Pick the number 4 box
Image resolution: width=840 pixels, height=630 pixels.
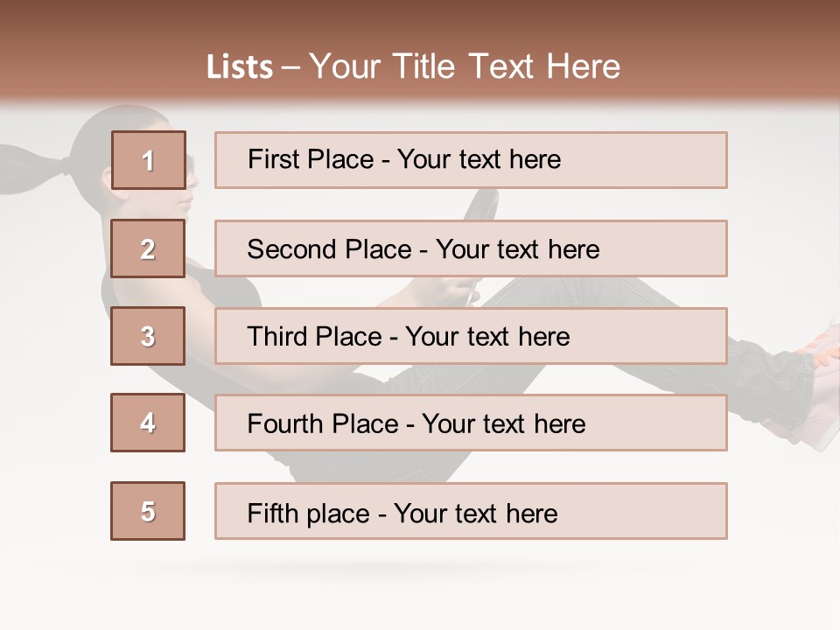click(x=148, y=423)
